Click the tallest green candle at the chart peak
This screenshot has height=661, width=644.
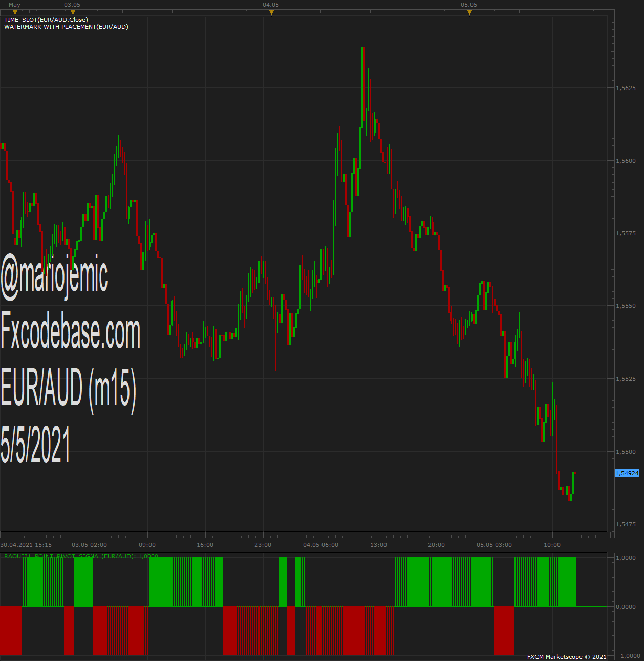362,84
